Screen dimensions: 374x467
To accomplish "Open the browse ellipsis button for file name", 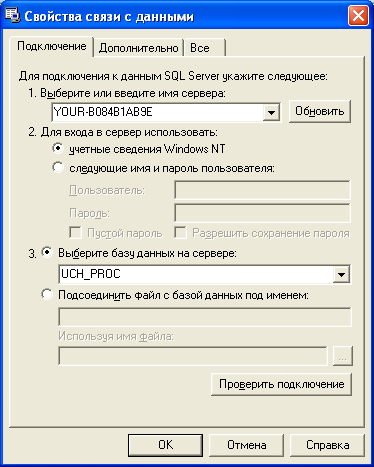I will click(343, 356).
